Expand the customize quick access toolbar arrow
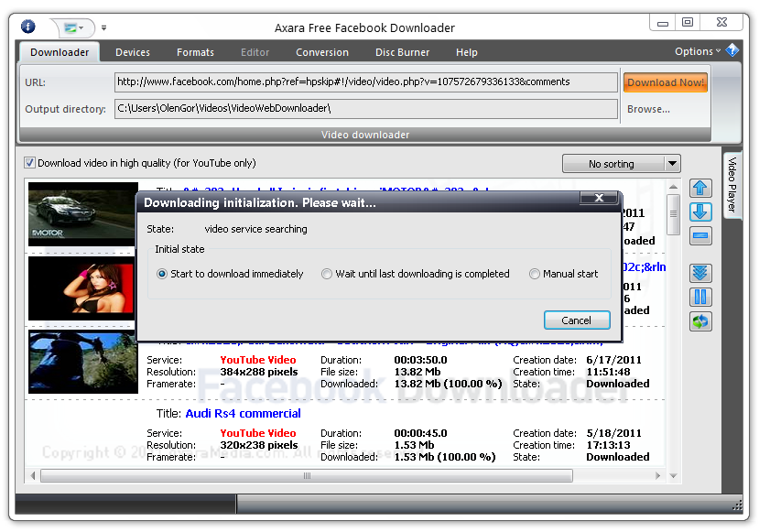759x532 pixels. point(103,28)
